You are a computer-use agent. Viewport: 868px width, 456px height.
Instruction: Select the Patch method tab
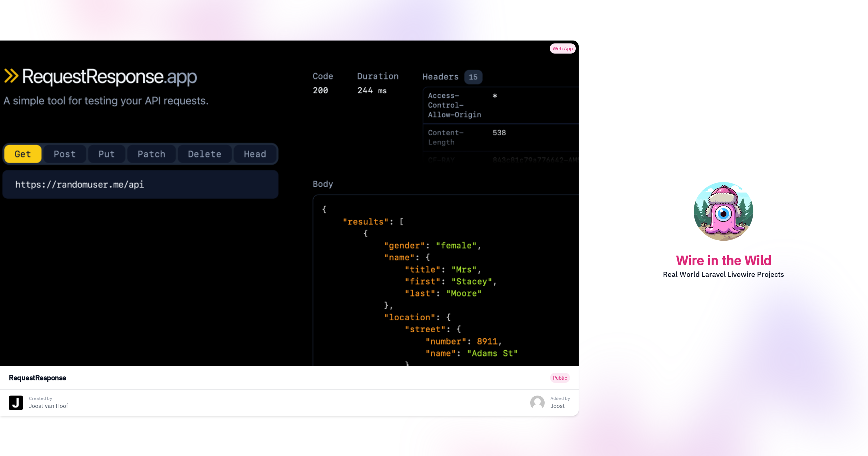coord(152,154)
